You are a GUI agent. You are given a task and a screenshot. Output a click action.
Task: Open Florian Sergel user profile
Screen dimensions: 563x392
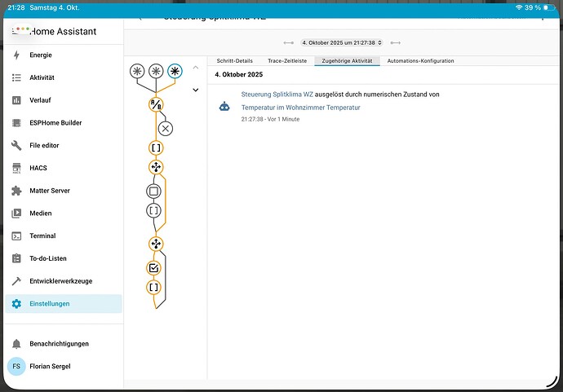pos(49,366)
